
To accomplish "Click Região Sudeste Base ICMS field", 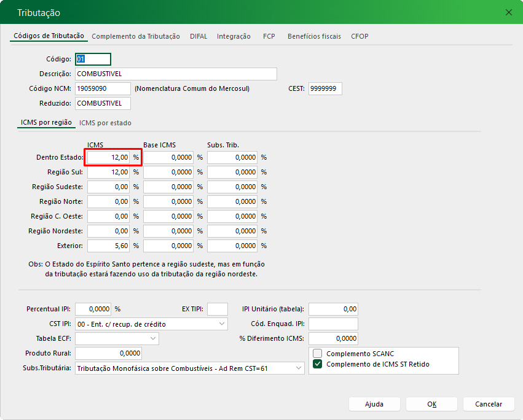I will tap(168, 187).
